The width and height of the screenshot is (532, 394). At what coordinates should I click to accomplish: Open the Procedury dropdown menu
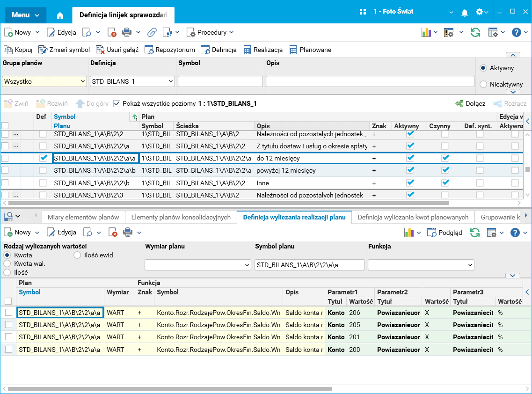pyautogui.click(x=211, y=32)
